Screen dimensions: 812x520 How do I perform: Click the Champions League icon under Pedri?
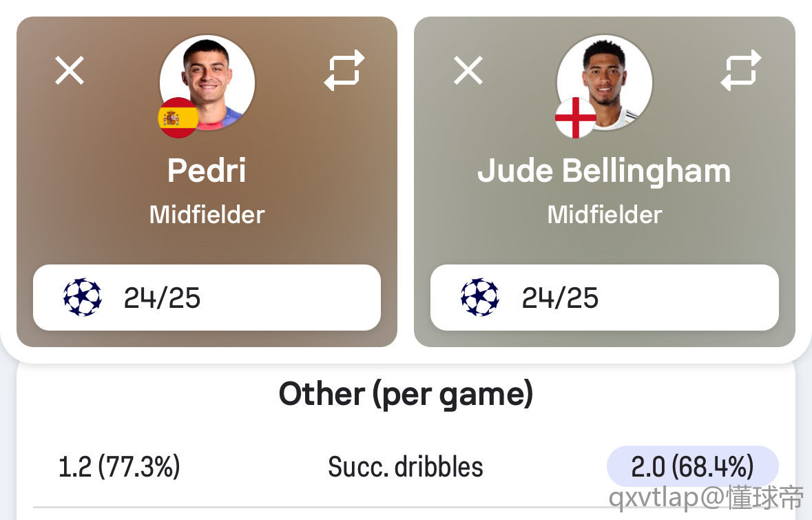coord(83,298)
